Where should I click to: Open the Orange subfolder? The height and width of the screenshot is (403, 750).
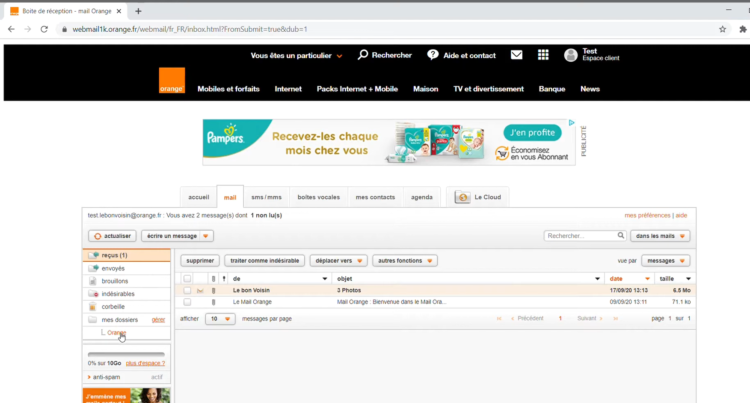[116, 333]
